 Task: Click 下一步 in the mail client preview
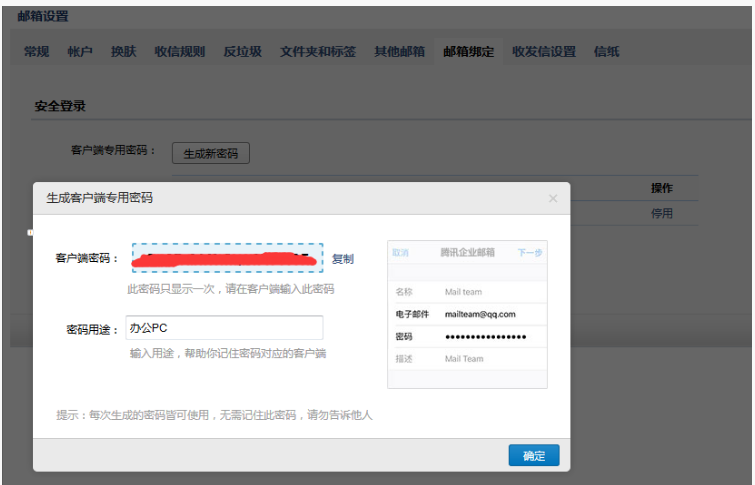click(x=529, y=253)
